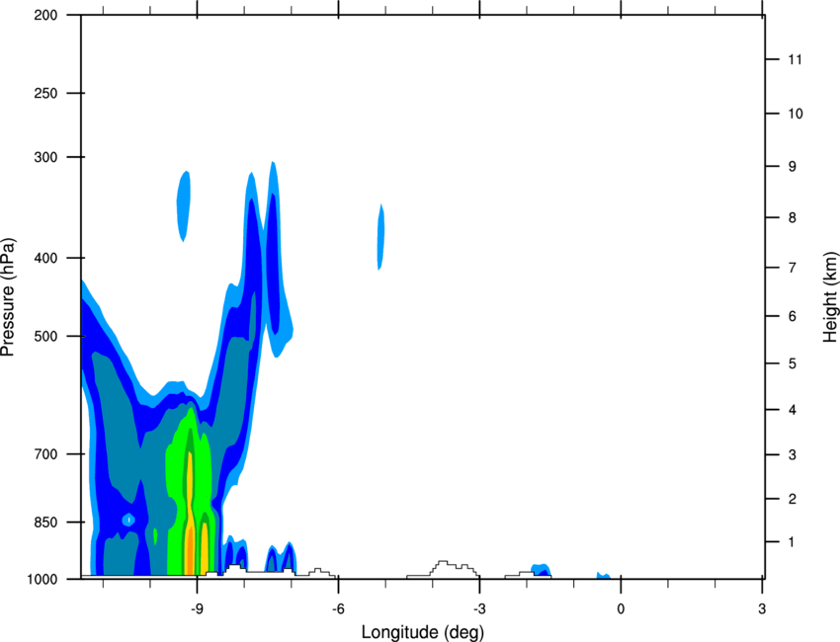The image size is (840, 642).
Task: Click the "Pressure (hPa)" axis title
Action: [8, 297]
